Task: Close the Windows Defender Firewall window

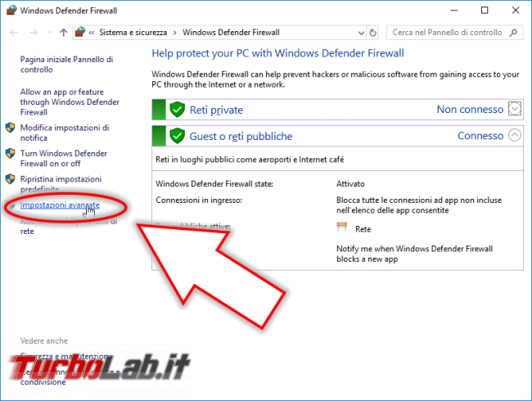Action: (x=516, y=10)
